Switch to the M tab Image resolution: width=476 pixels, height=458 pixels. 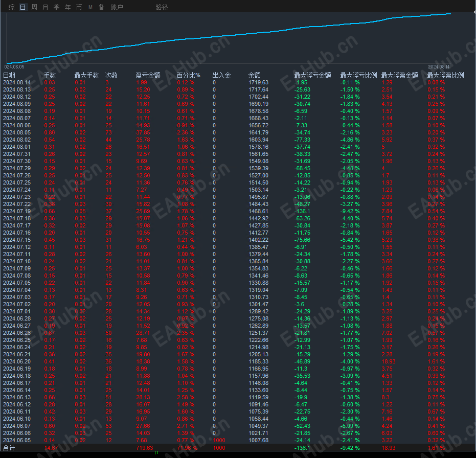(x=90, y=7)
